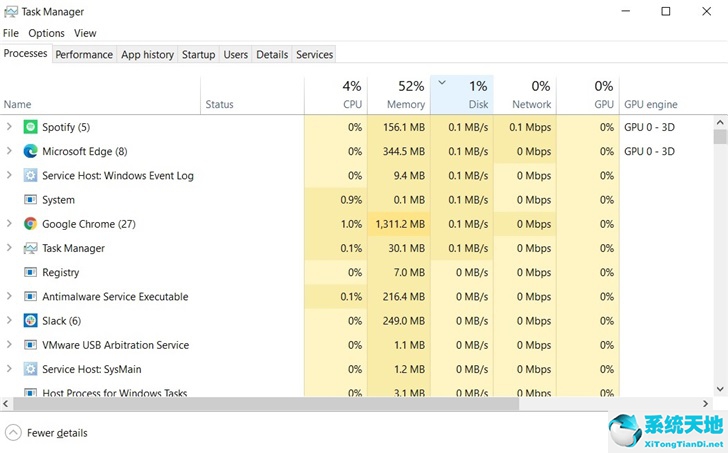The width and height of the screenshot is (728, 453).
Task: Switch to the Users tab
Action: pos(235,54)
